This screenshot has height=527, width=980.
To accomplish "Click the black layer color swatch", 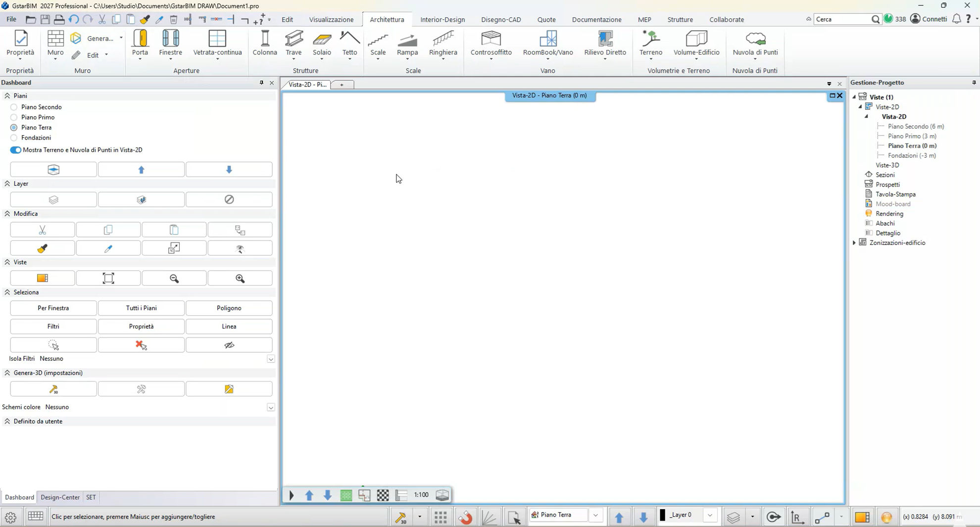I will [x=663, y=515].
